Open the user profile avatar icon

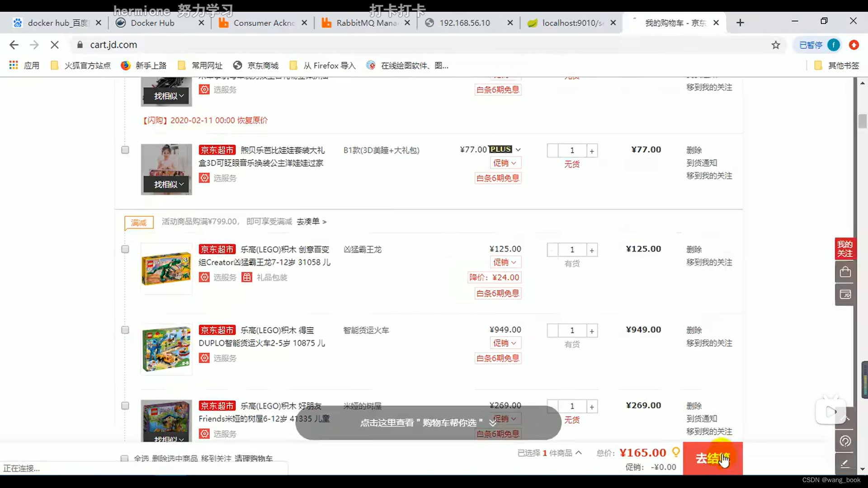click(834, 45)
